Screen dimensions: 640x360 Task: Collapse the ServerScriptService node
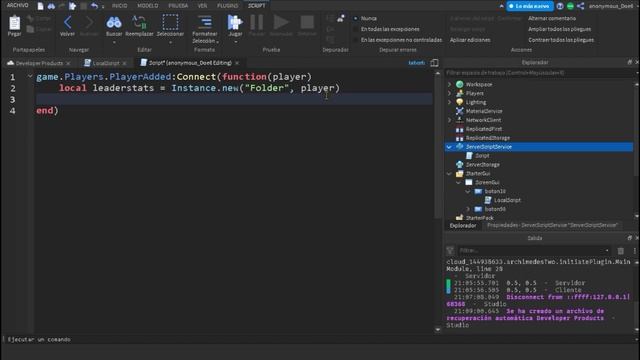(x=449, y=147)
